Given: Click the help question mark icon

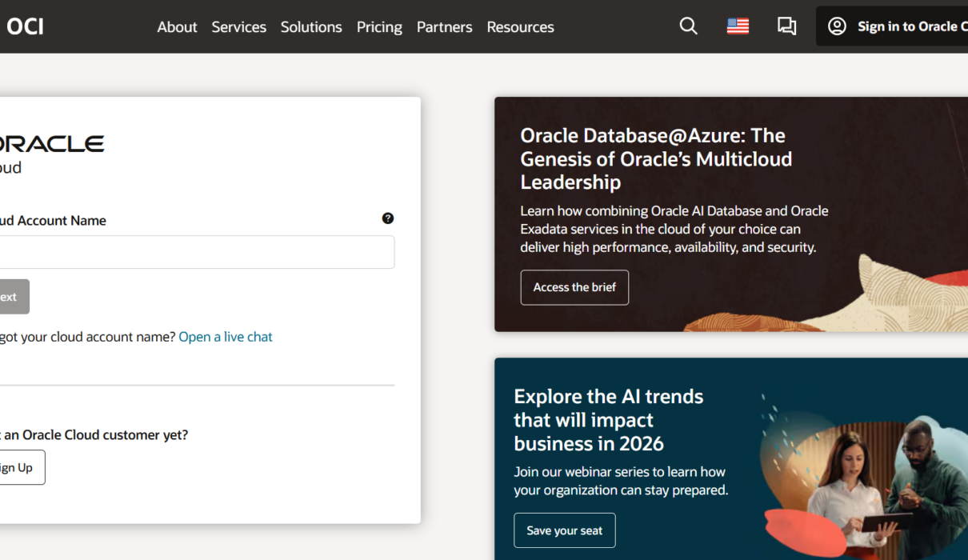Looking at the screenshot, I should click(387, 218).
